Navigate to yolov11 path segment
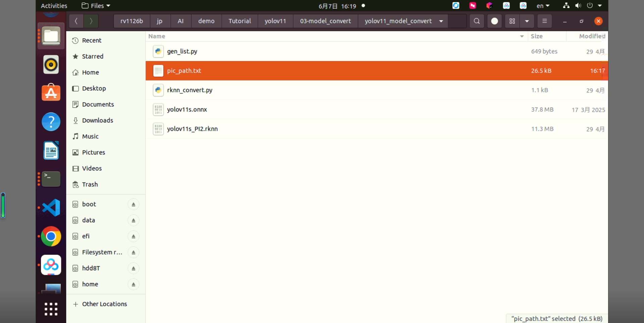The image size is (644, 323). click(x=275, y=21)
